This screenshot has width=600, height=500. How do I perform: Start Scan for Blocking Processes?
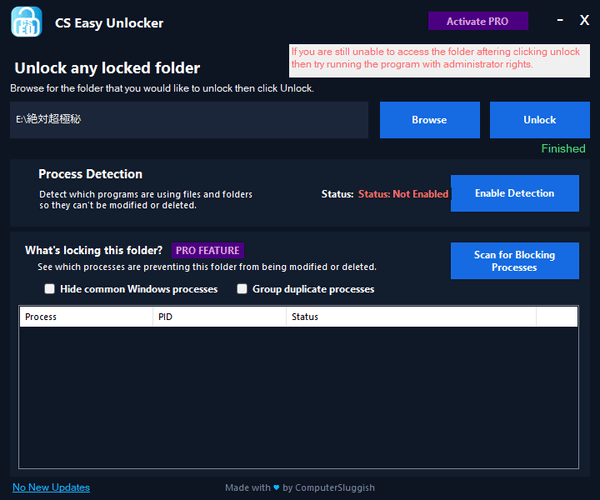[x=515, y=261]
